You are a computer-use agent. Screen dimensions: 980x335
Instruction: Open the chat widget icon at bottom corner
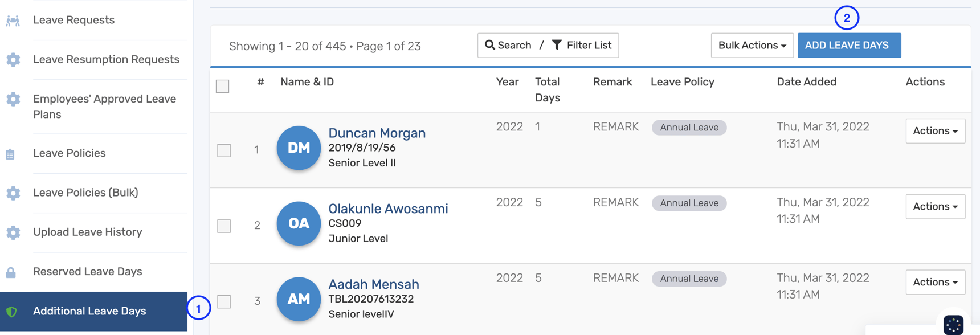pyautogui.click(x=953, y=325)
